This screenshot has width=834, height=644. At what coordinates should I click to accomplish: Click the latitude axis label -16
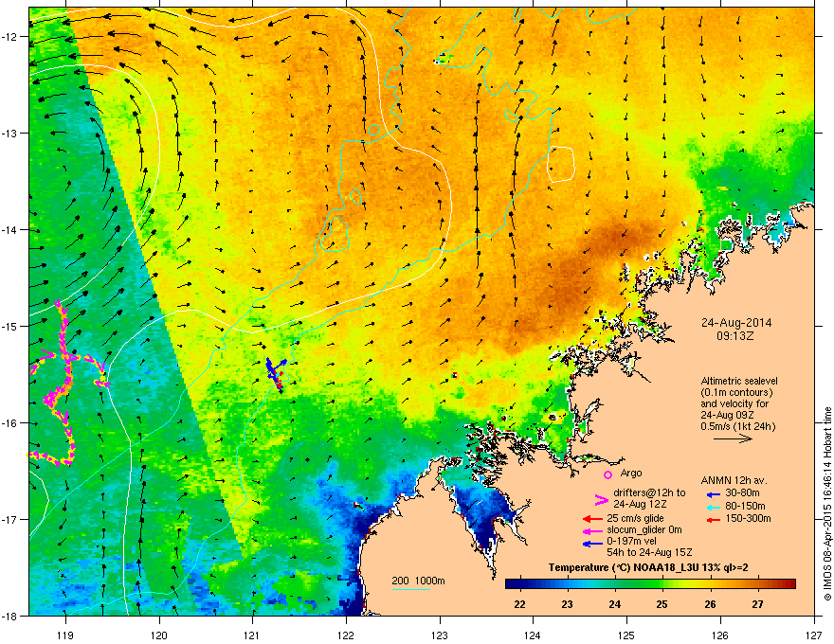pyautogui.click(x=9, y=423)
